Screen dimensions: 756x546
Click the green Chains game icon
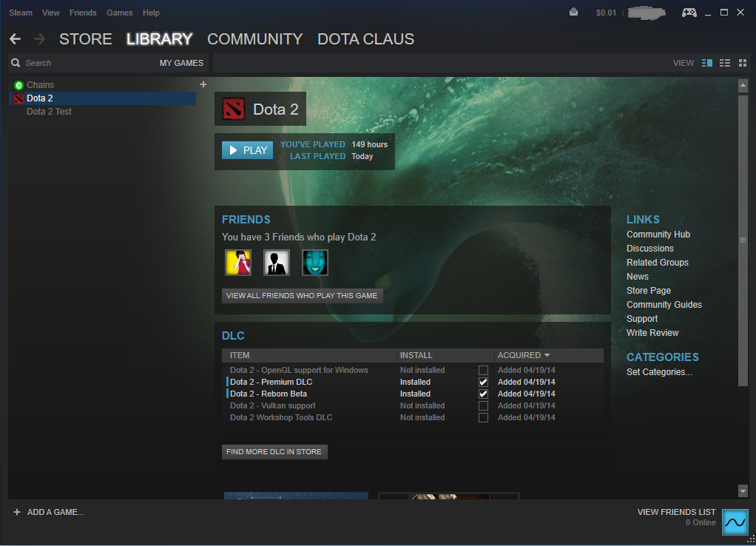18,85
